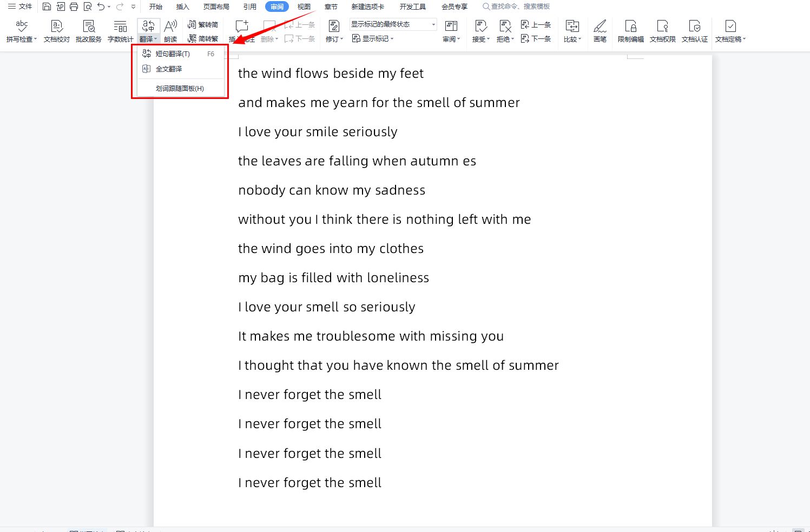
Task: Expand the 拒绝 dropdown arrow
Action: [512, 39]
